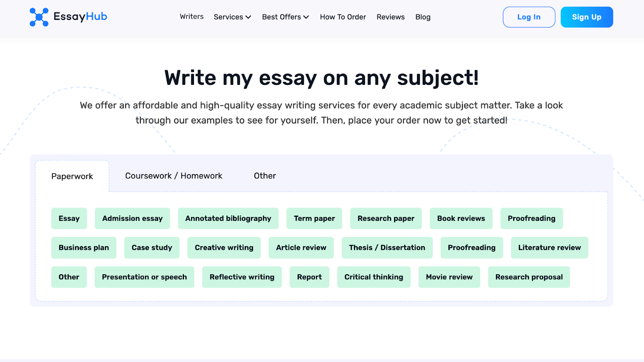
Task: Select the Paperwork tab
Action: point(72,176)
